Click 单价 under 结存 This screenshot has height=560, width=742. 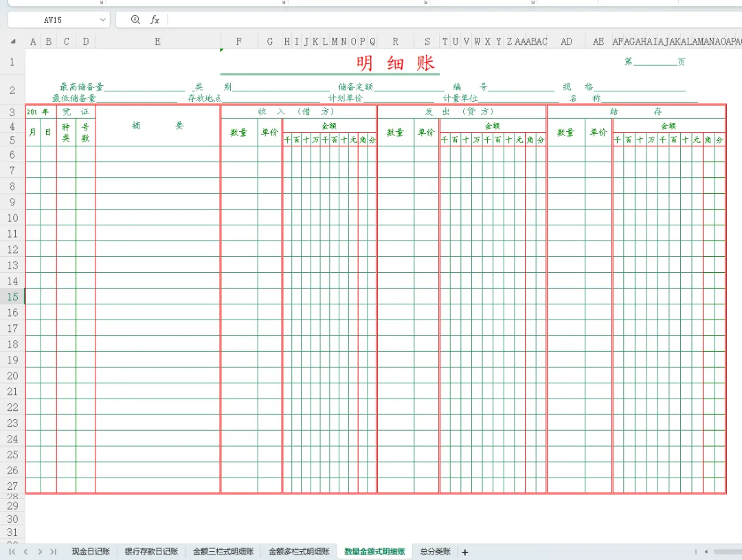(598, 133)
